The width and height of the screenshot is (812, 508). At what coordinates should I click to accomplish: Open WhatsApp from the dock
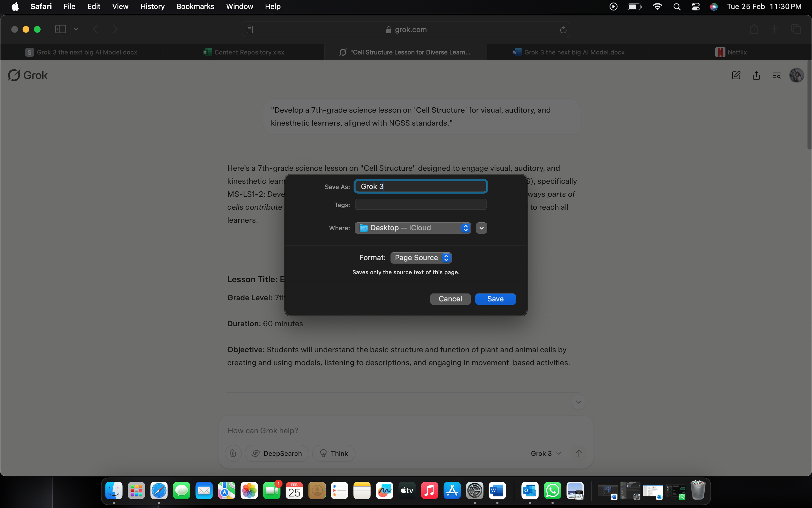tap(553, 491)
